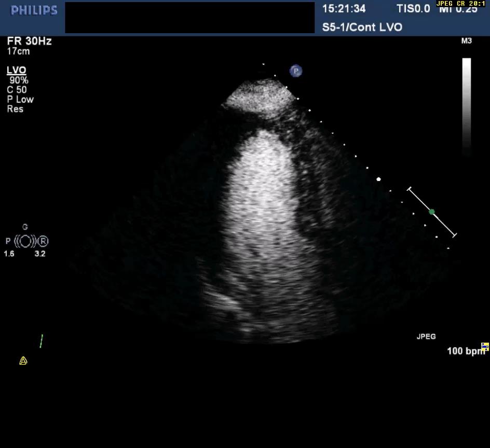This screenshot has height=448, width=490.
Task: Click the grayscale brightness bar
Action: point(467,106)
